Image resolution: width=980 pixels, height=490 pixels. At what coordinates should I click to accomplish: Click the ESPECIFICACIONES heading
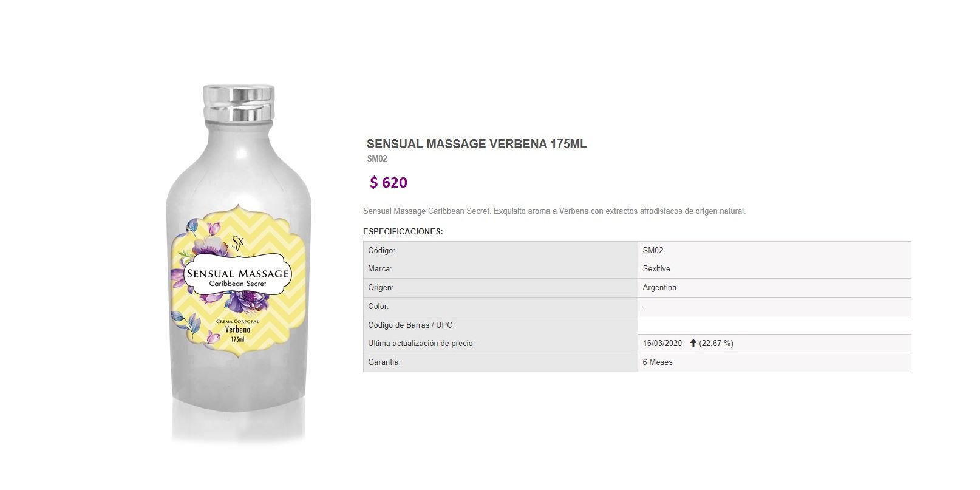(x=403, y=231)
